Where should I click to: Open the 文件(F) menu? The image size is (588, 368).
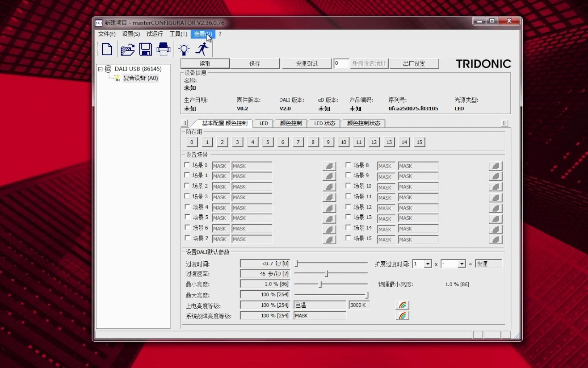point(107,34)
